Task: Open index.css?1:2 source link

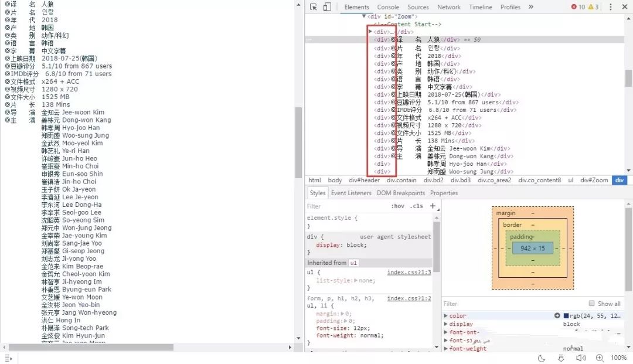Action: tap(409, 298)
